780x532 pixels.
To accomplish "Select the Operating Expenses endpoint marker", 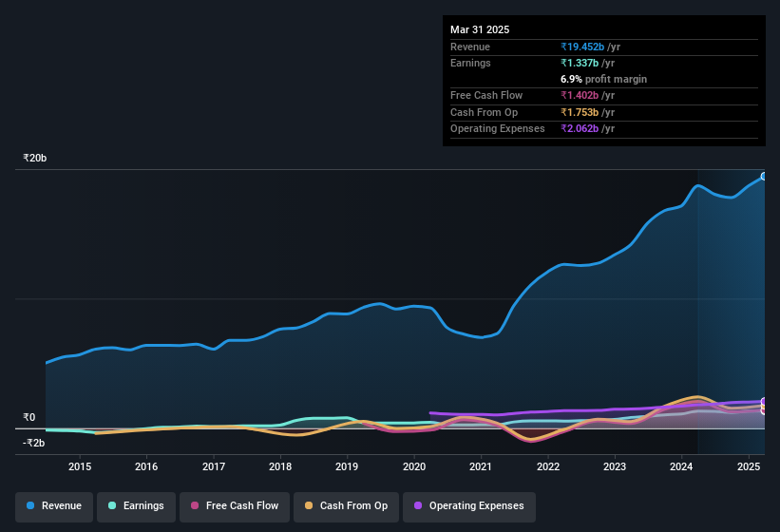I will [x=764, y=401].
